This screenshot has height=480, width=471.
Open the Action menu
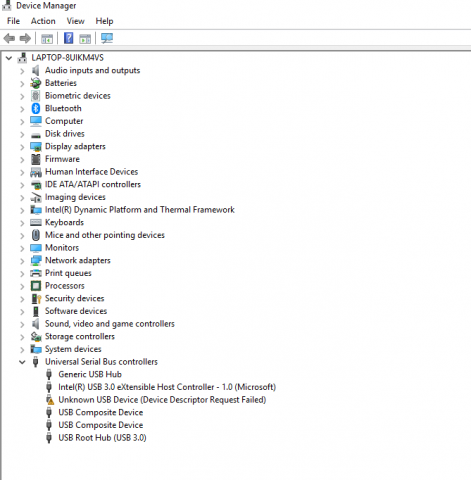pos(43,21)
